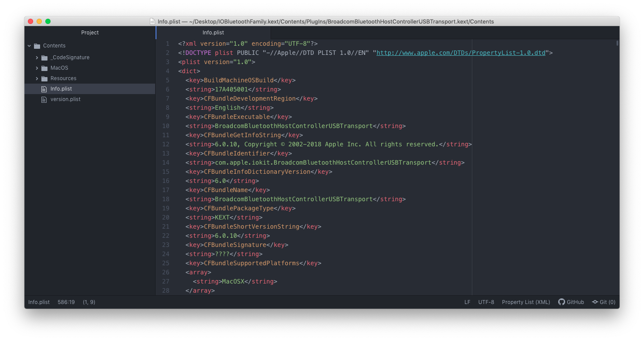
Task: Click the version.plist file icon
Action: (x=44, y=99)
